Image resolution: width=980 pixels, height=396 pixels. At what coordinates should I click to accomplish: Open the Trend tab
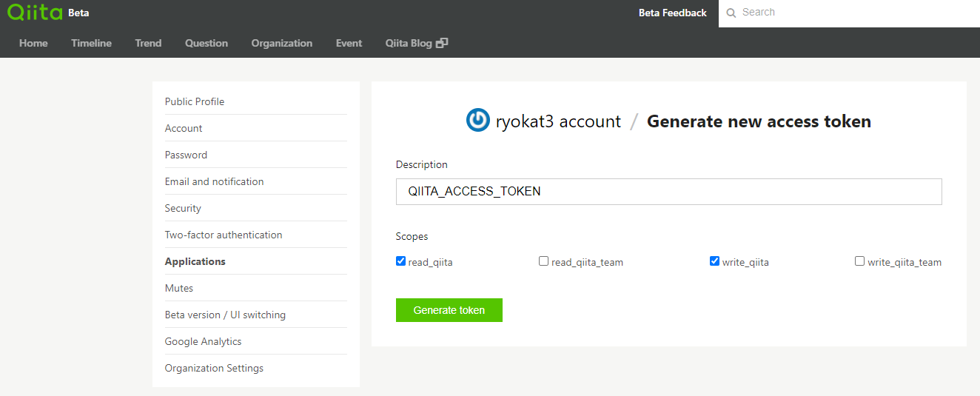[x=148, y=43]
